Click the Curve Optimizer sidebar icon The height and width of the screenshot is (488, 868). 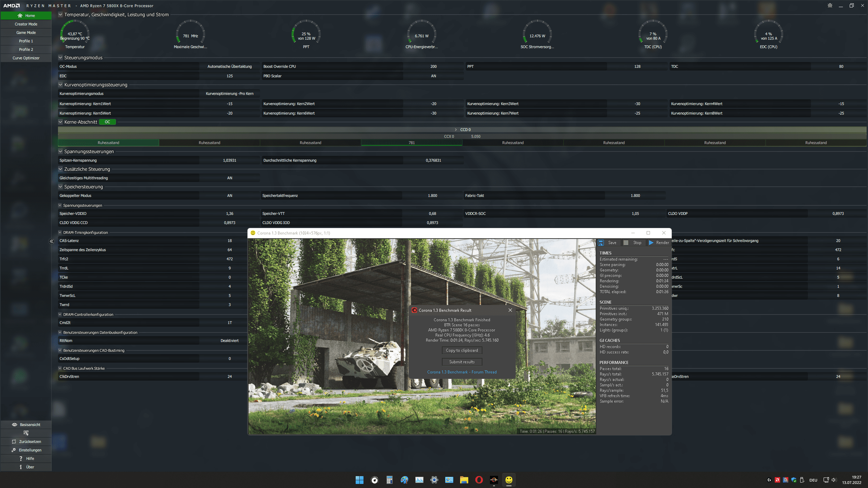[26, 58]
